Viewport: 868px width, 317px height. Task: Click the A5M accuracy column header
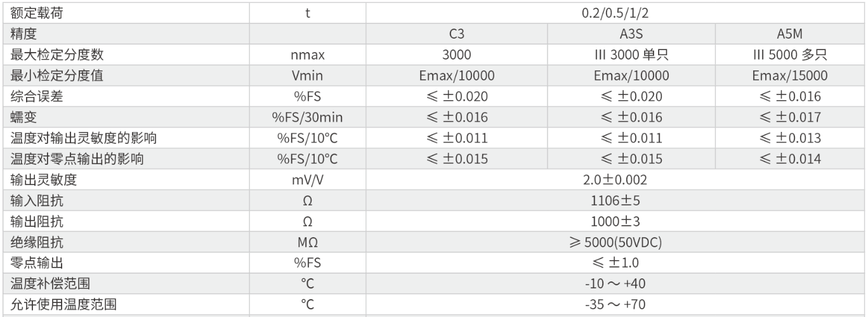(789, 34)
